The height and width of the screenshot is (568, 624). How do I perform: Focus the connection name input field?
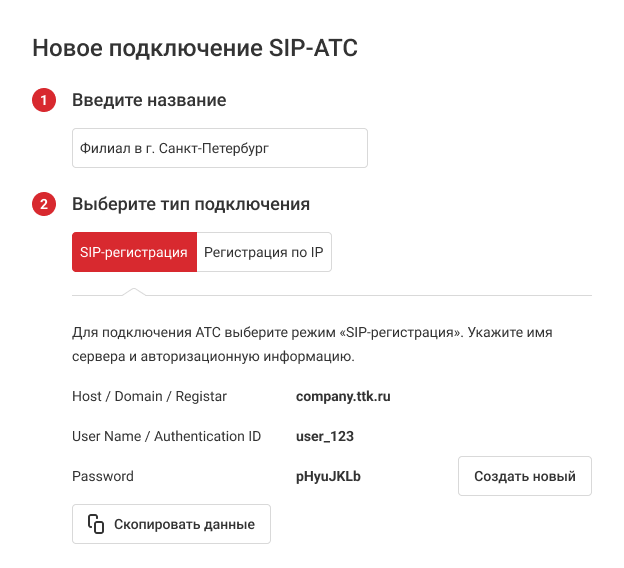pyautogui.click(x=220, y=148)
